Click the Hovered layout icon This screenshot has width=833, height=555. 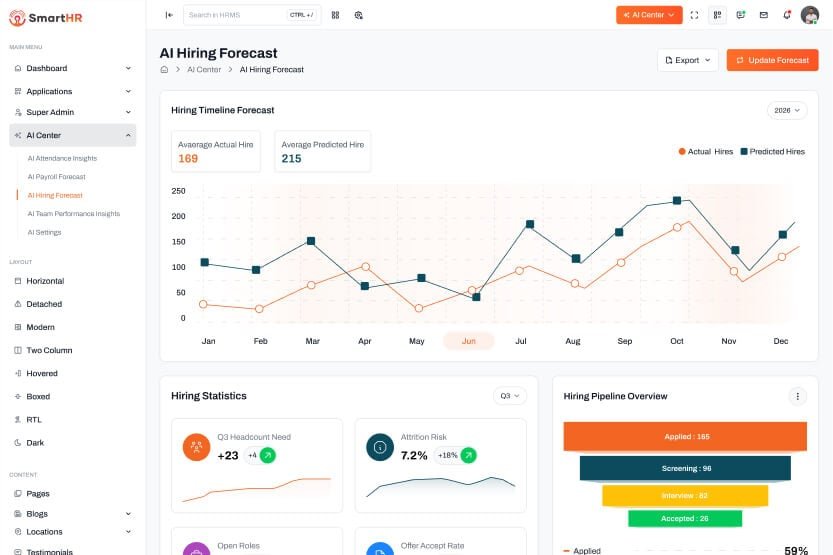click(x=18, y=373)
